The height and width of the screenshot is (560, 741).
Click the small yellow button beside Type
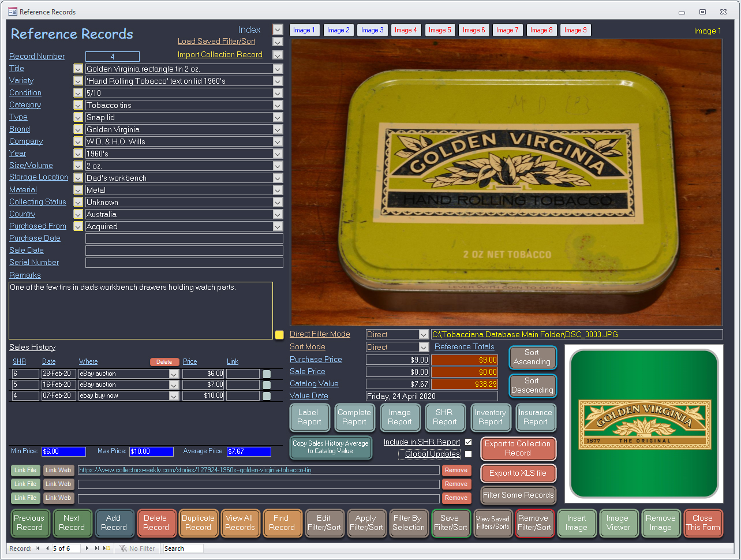coord(78,117)
